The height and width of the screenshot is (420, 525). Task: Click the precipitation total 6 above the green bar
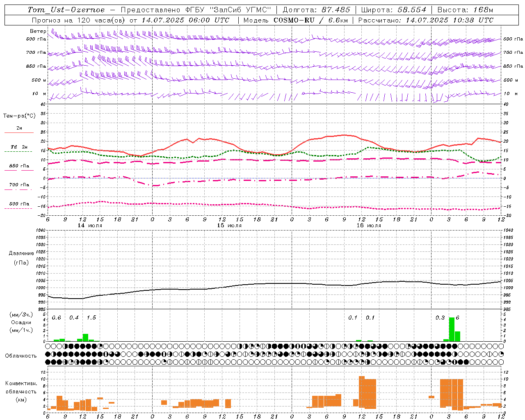(x=457, y=317)
